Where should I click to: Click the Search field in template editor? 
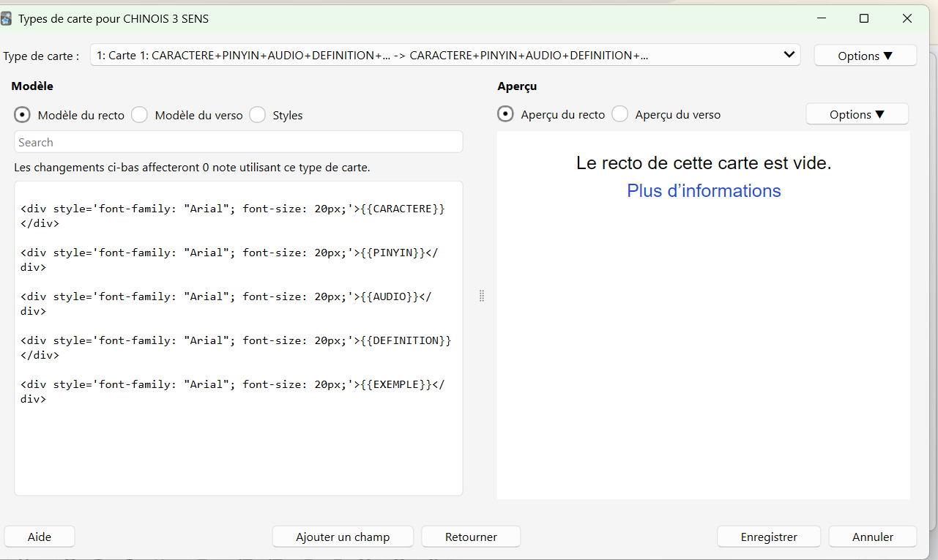[x=238, y=142]
